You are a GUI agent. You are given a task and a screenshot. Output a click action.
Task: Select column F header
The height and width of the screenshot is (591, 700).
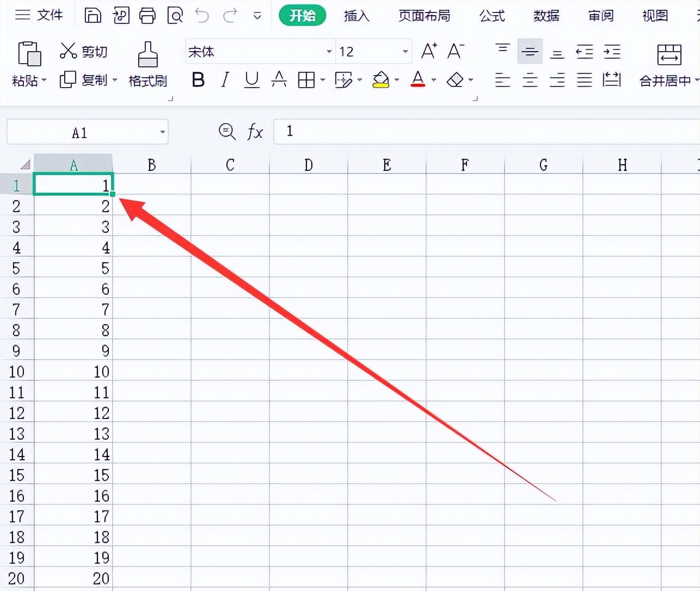pos(465,164)
